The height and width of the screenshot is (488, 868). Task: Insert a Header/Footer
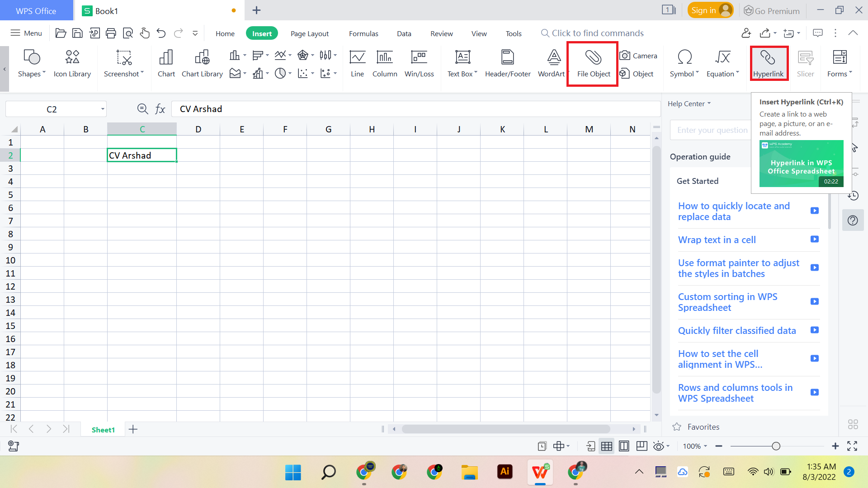pos(507,63)
